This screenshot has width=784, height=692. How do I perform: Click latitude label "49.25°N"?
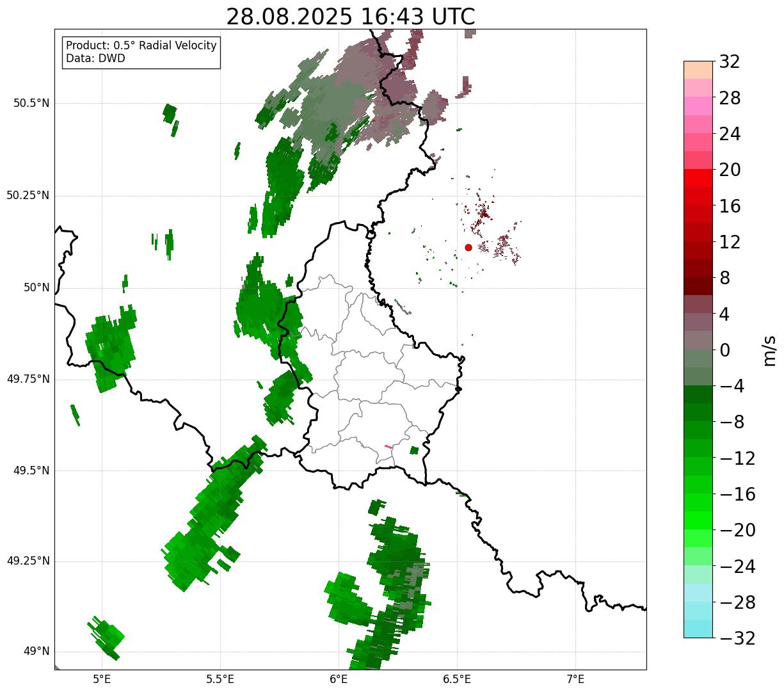28,561
